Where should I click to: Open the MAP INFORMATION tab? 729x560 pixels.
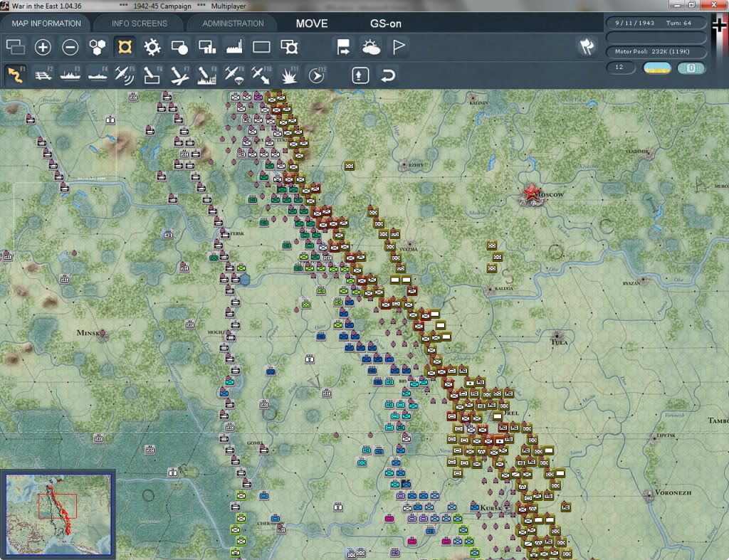pyautogui.click(x=46, y=23)
